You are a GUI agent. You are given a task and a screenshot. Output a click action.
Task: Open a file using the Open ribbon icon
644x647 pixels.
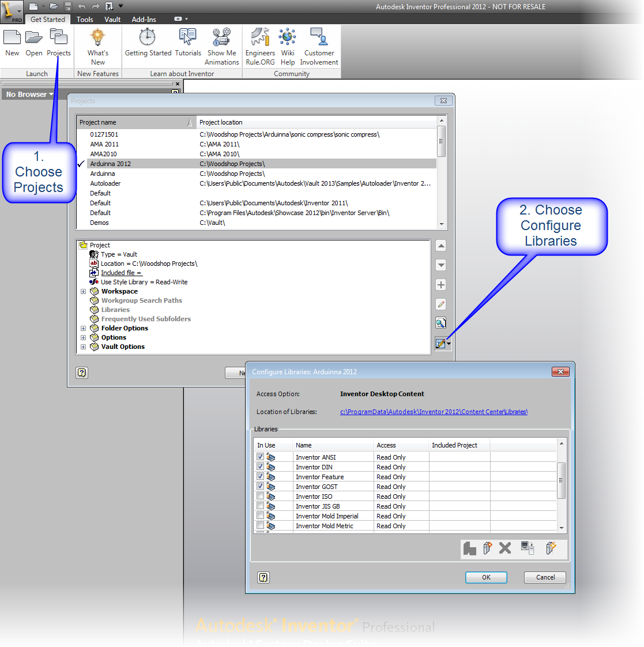(34, 37)
